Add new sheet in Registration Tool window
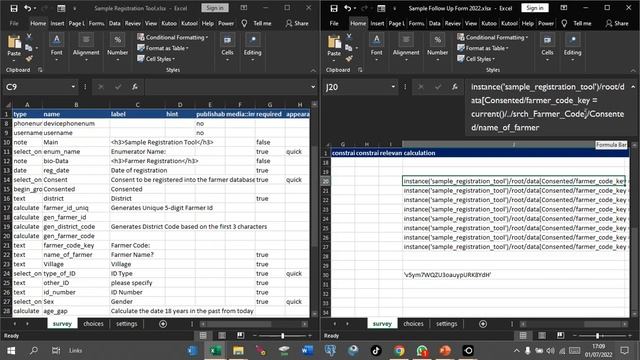Screen dimensions: 640x360 click(163, 324)
